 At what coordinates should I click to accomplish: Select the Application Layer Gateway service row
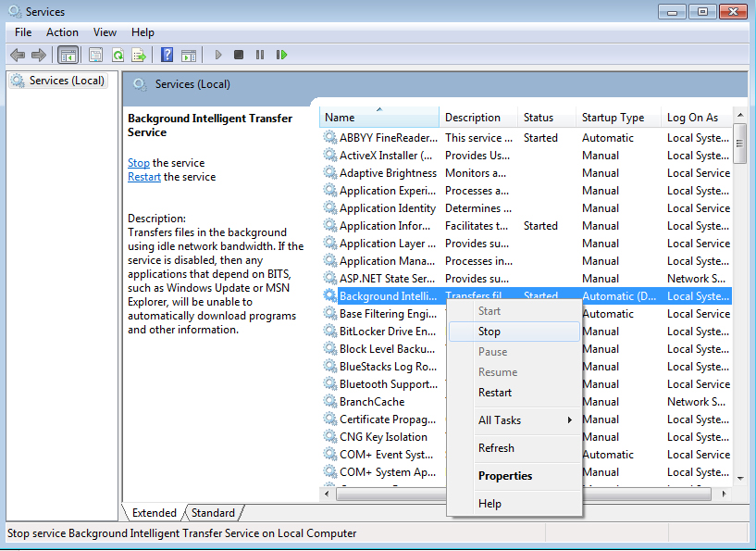pos(527,244)
